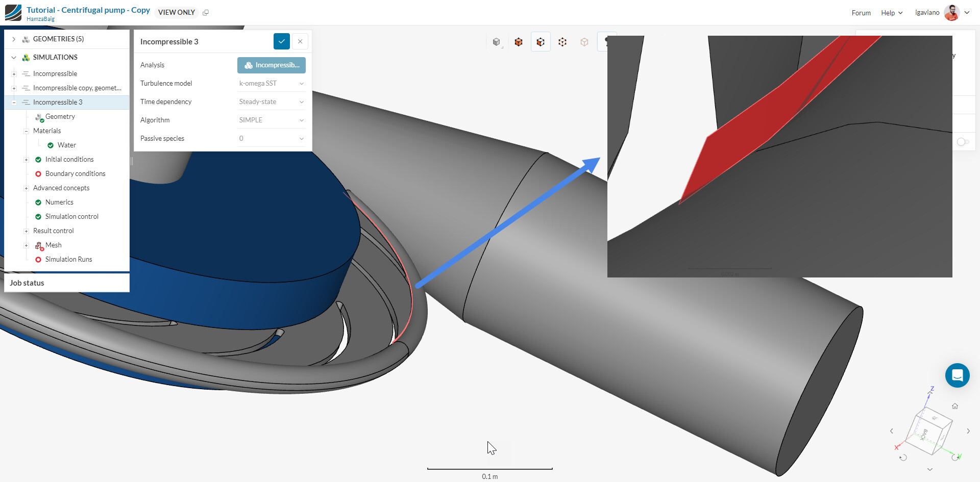The height and width of the screenshot is (482, 980).
Task: Open the render mode cube menu
Action: (497, 42)
